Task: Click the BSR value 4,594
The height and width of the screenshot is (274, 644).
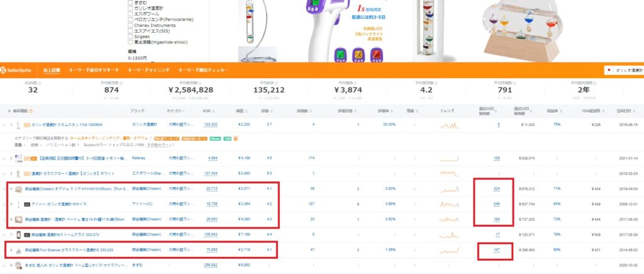Action: (x=213, y=158)
